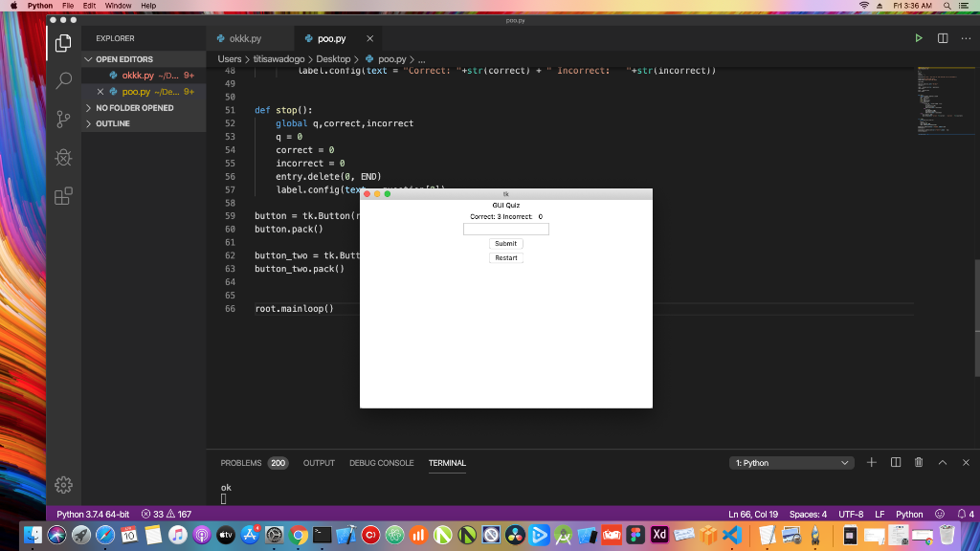Open Safari from the dock

105,535
